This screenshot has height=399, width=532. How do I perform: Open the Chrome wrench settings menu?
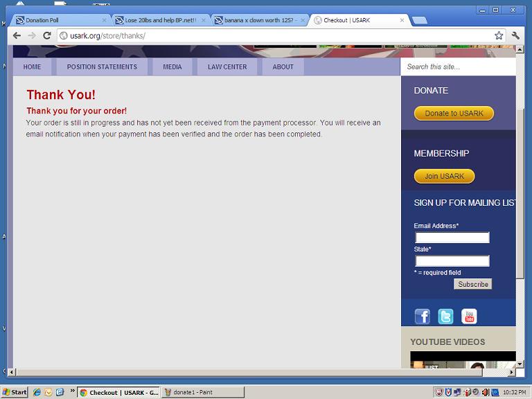(x=515, y=35)
